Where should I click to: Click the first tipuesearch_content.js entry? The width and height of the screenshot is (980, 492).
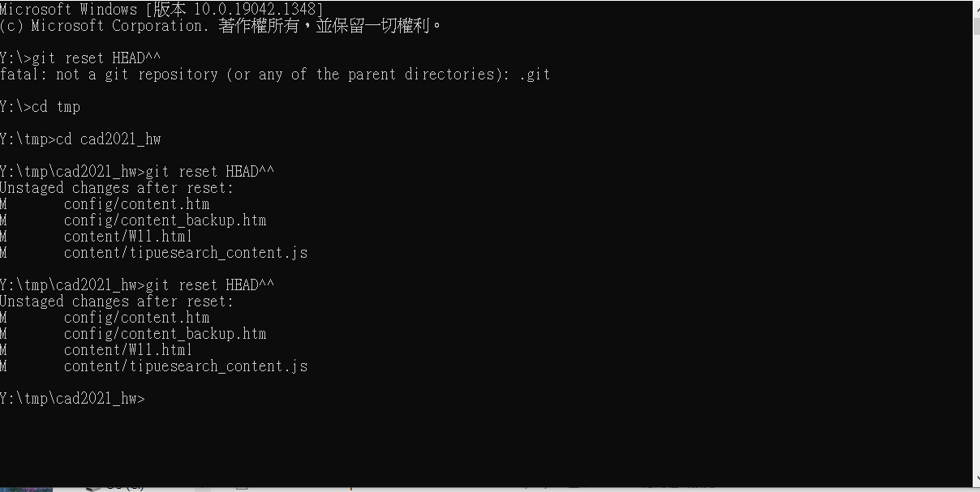click(186, 253)
